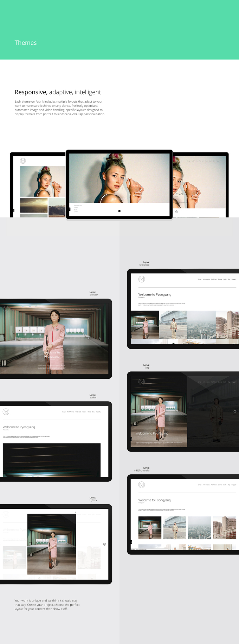The height and width of the screenshot is (644, 239).
Task: Select pink tower thumbnail in Grid (Thumbnails)
Action: click(x=225, y=528)
